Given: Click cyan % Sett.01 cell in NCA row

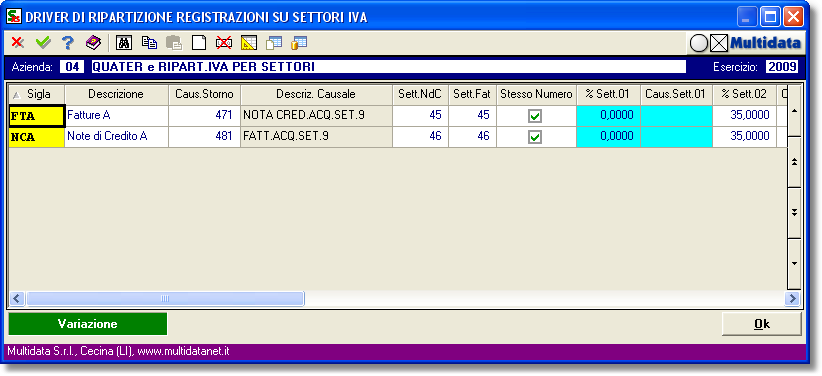Looking at the screenshot, I should click(608, 137).
